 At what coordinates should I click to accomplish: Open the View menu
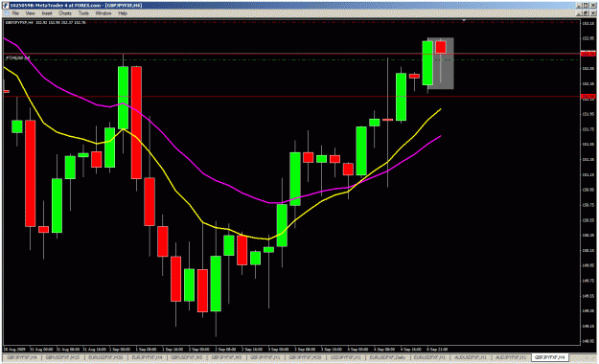pos(30,13)
